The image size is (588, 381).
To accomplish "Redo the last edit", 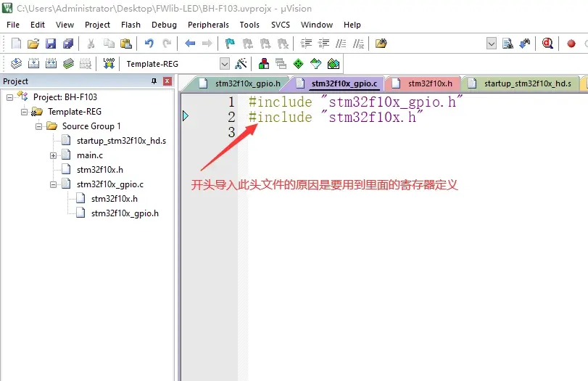I will (167, 44).
